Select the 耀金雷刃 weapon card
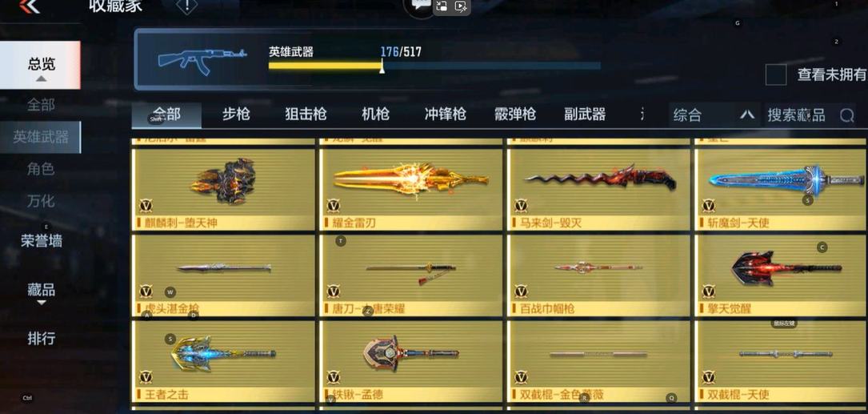 [x=411, y=190]
